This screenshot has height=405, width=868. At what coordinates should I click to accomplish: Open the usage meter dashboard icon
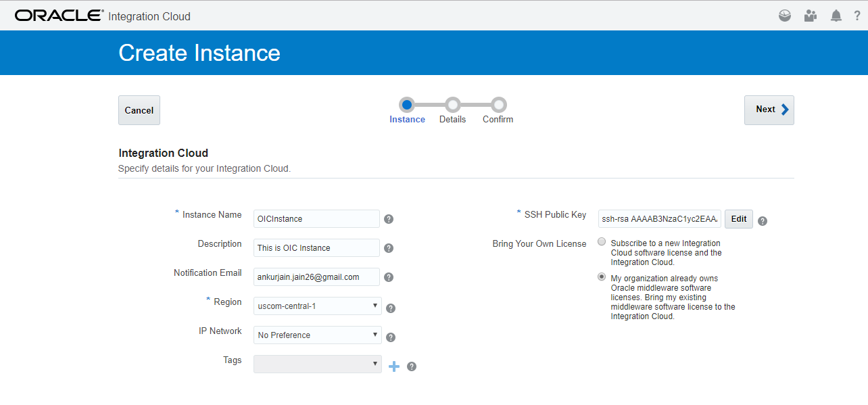[x=784, y=15]
